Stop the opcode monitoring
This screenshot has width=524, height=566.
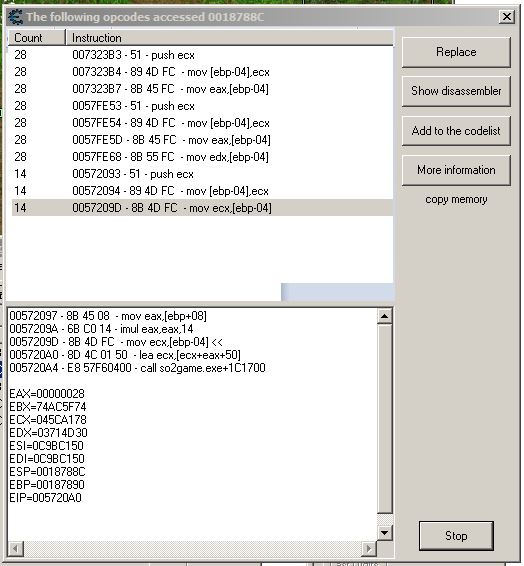click(x=456, y=536)
